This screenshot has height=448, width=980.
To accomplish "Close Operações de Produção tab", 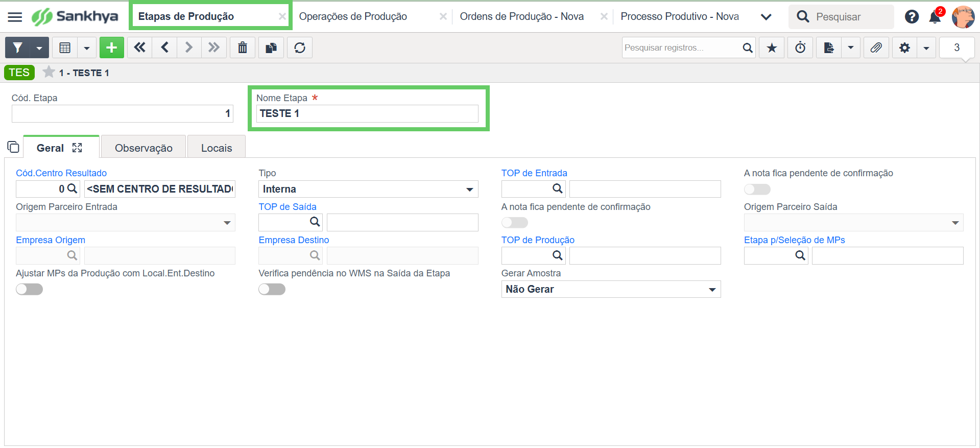I will (443, 16).
